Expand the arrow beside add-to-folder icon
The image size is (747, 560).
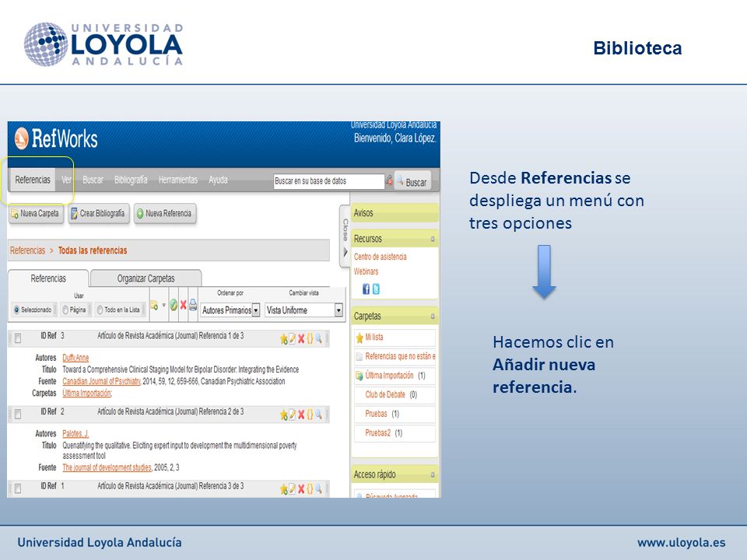[164, 305]
